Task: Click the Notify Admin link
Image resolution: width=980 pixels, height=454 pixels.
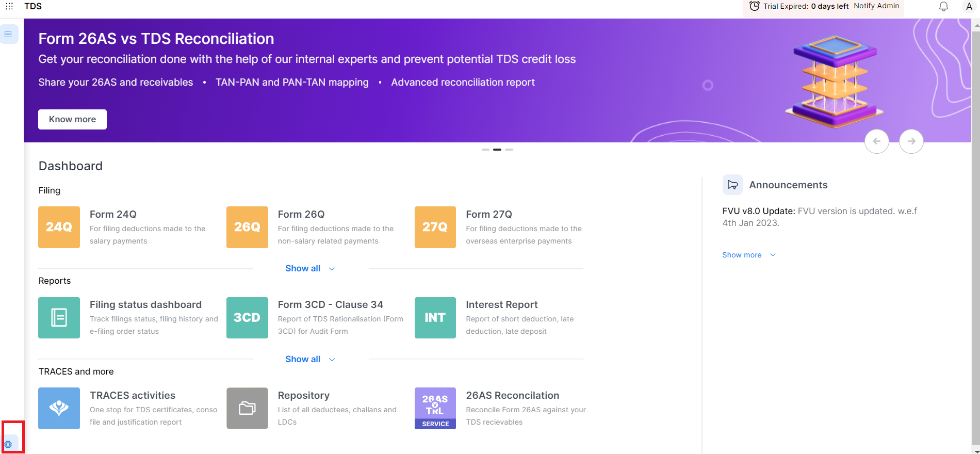Action: pos(876,6)
